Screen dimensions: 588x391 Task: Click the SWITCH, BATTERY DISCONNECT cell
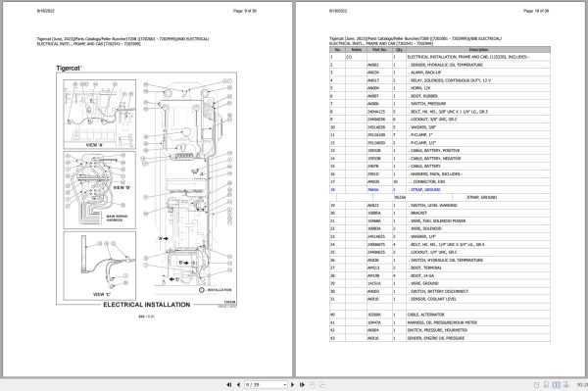tap(478, 291)
